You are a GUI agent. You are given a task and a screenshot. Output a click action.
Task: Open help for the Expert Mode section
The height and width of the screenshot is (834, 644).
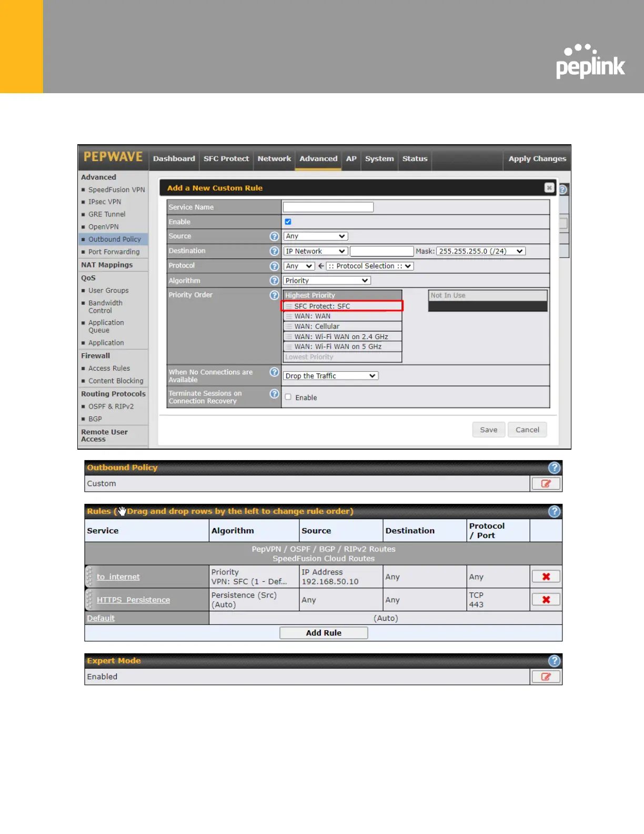pyautogui.click(x=555, y=661)
